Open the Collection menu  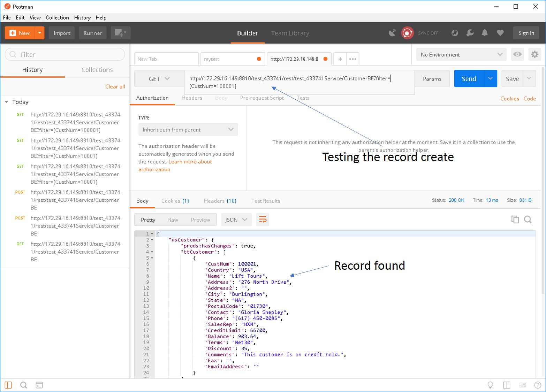click(x=57, y=17)
